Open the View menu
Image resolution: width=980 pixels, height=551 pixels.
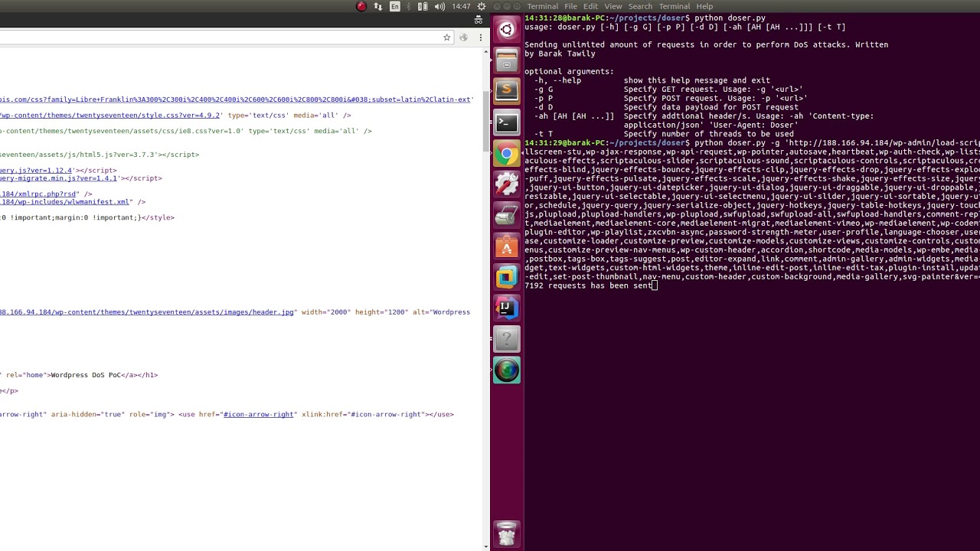613,6
